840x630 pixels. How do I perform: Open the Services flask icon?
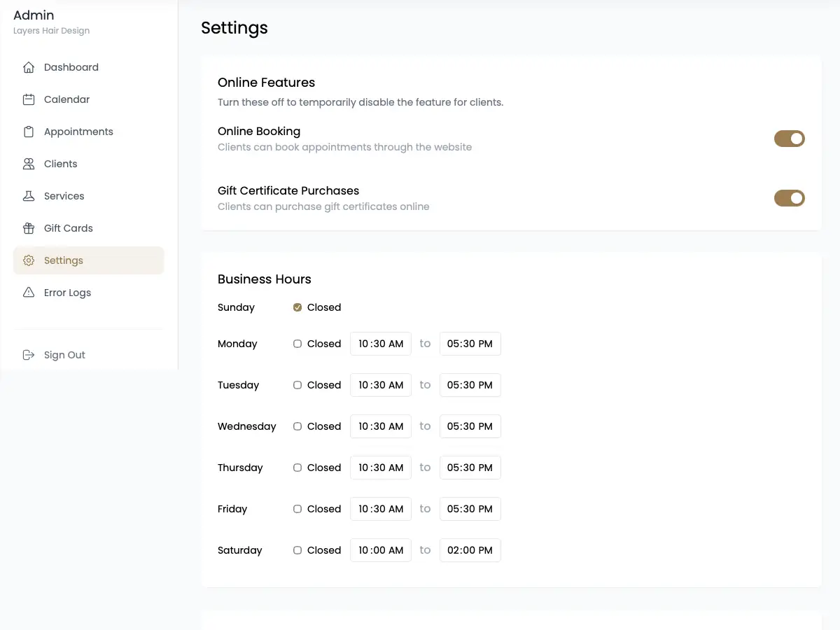(28, 195)
